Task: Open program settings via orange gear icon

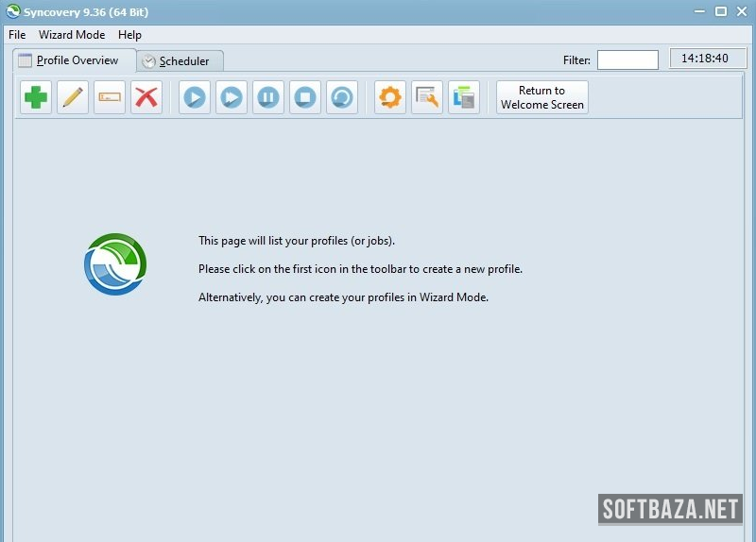Action: point(390,97)
